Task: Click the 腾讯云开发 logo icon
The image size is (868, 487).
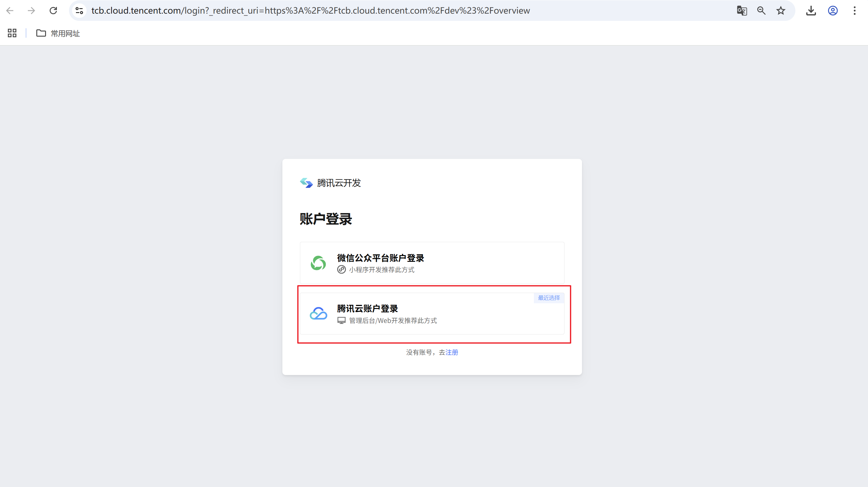Action: pos(306,183)
